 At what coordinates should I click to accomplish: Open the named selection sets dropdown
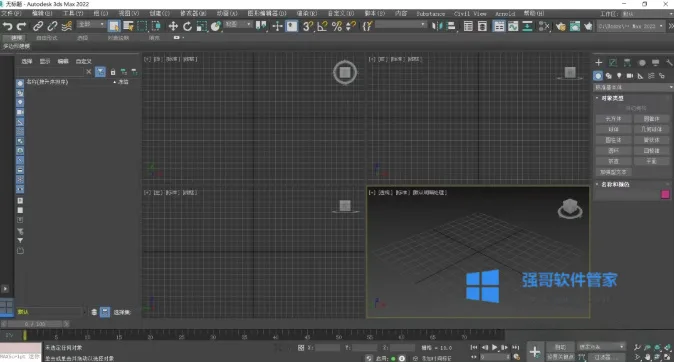click(x=401, y=25)
